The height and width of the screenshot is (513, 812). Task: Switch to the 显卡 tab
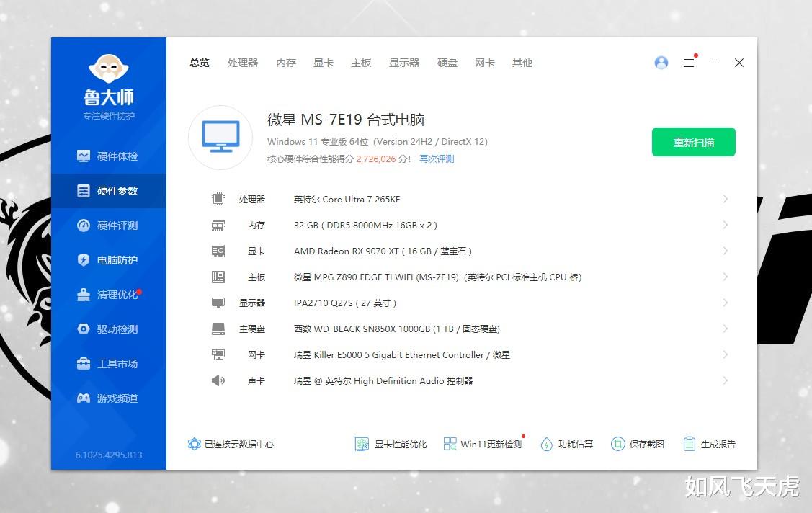pos(323,63)
